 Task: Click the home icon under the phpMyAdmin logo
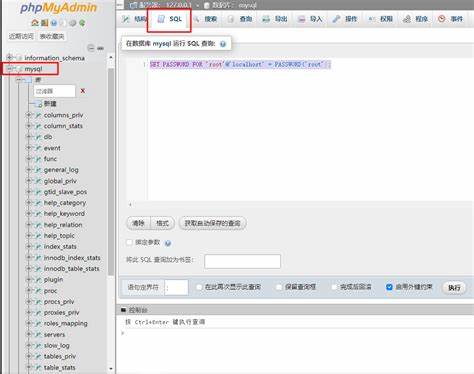tap(35, 23)
